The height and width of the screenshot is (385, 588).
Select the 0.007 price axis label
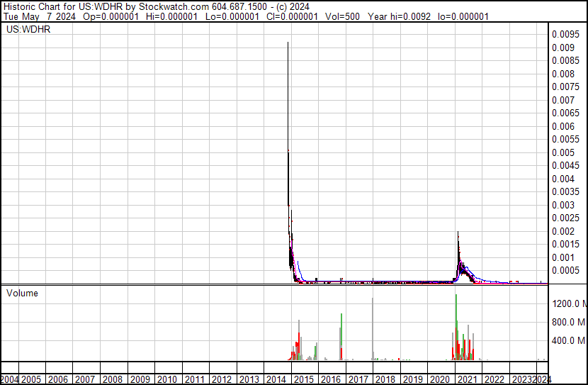point(563,100)
